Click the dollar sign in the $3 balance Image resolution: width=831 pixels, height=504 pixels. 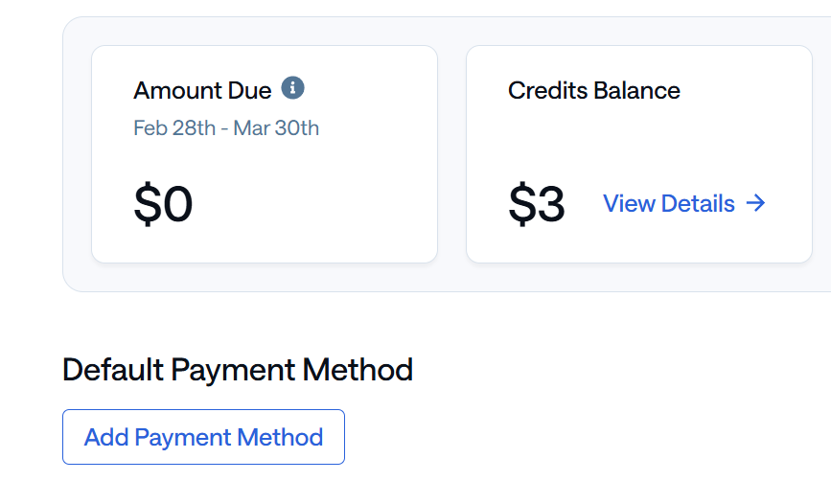[x=522, y=204]
